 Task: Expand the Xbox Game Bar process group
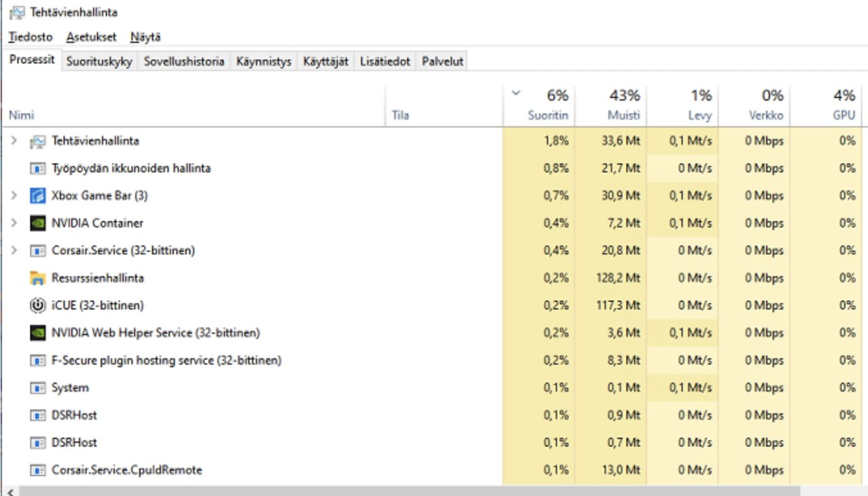[x=13, y=195]
